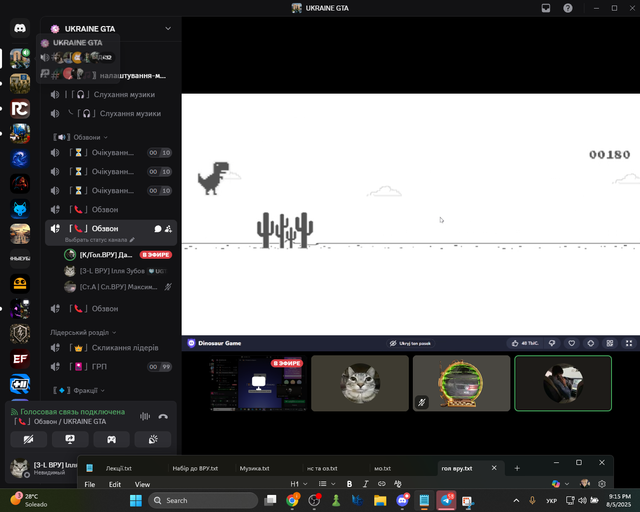Image resolution: width=640 pixels, height=512 pixels.
Task: Open live stream thumbnail tile
Action: 258,383
